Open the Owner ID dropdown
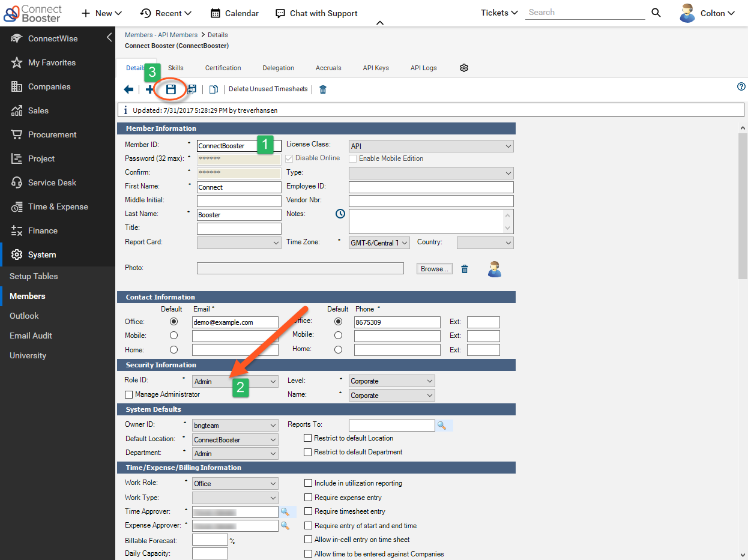Screen dimensions: 748x560 235,425
